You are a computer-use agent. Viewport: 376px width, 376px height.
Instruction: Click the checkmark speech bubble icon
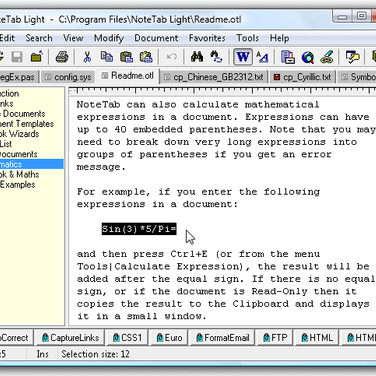click(x=352, y=57)
